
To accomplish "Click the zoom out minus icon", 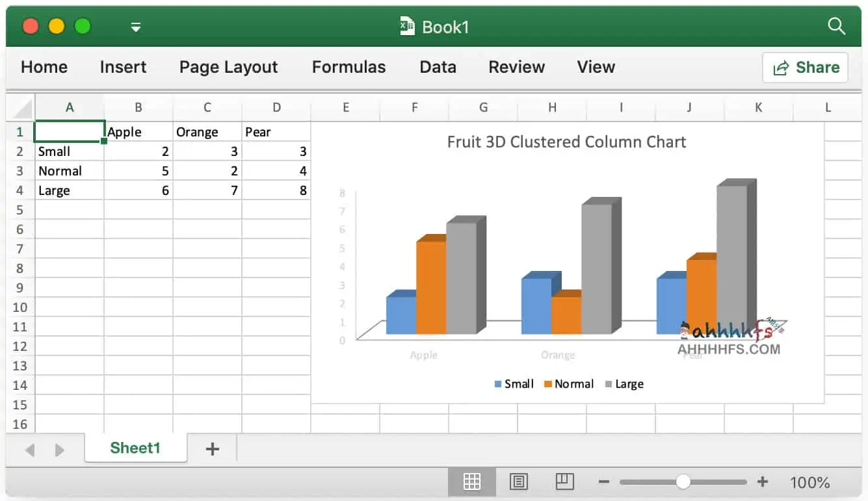I will coord(603,482).
